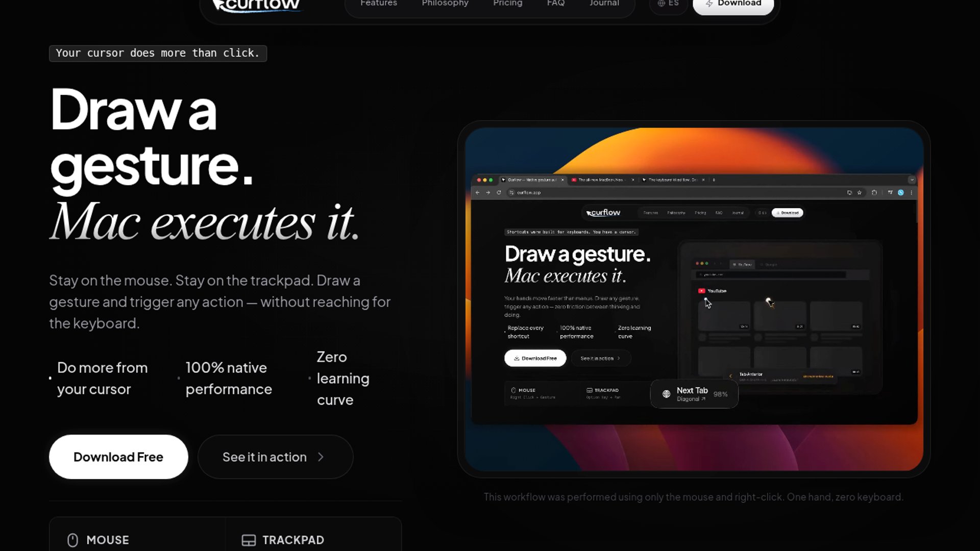Click the bookmark star in demo browser
Image resolution: width=980 pixels, height=551 pixels.
(860, 192)
